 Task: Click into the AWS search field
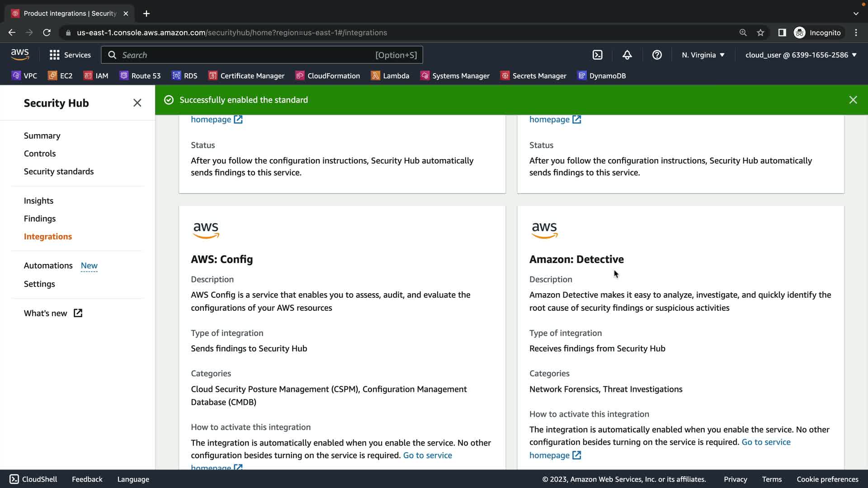coord(244,55)
